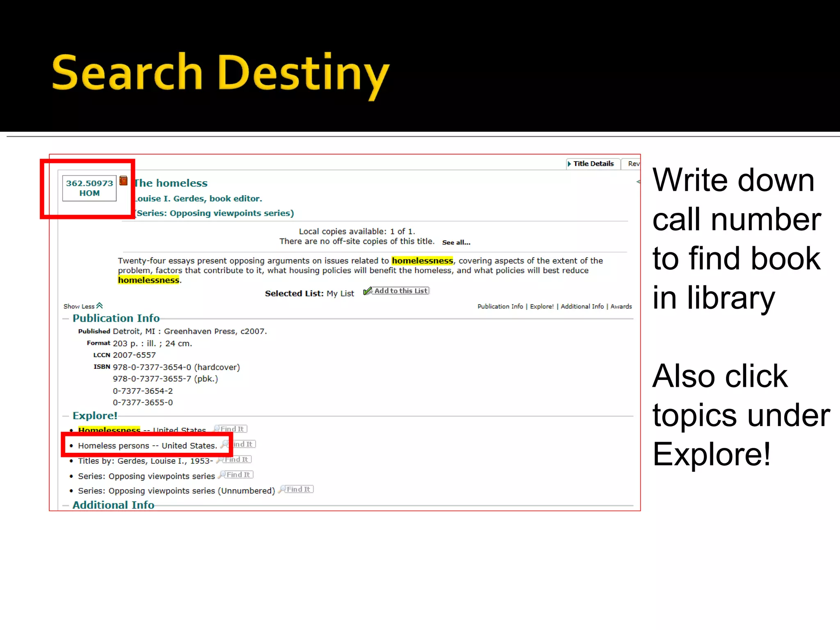The height and width of the screenshot is (630, 840).
Task: Click Find It for Opposing viewpoints series (Unnumbered)
Action: click(296, 489)
